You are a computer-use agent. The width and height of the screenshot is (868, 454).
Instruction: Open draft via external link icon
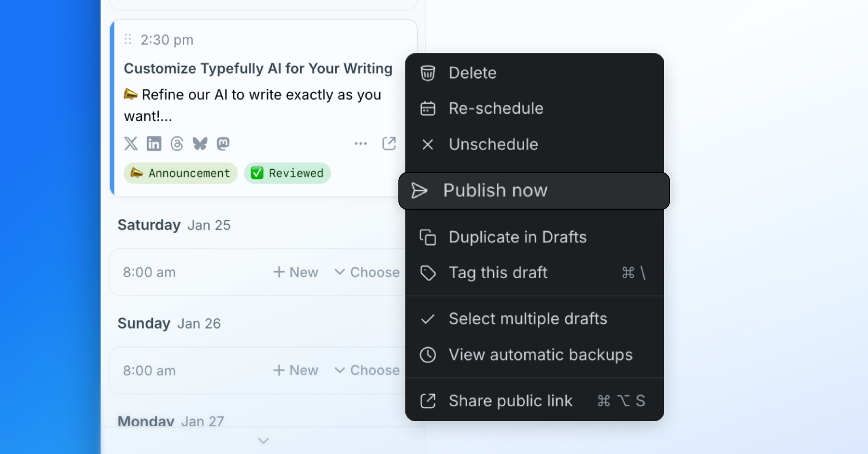[389, 144]
